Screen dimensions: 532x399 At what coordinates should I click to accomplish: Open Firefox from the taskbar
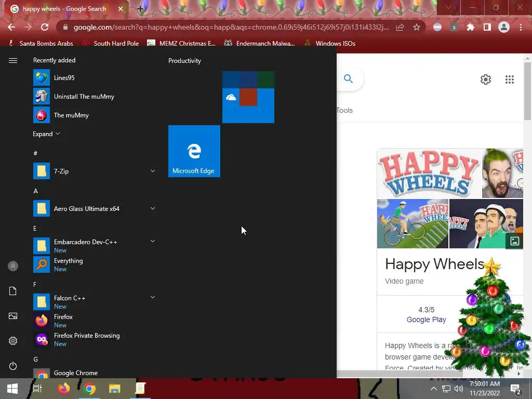(63, 389)
